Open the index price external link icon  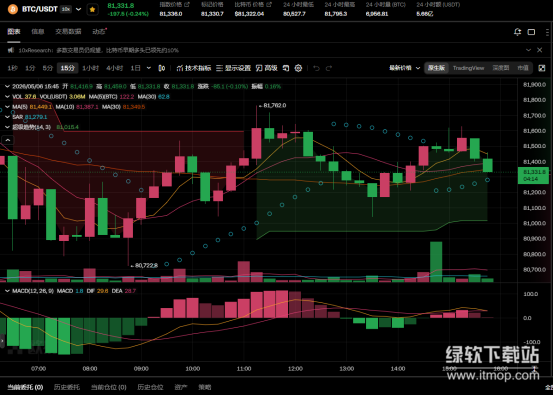click(x=187, y=5)
